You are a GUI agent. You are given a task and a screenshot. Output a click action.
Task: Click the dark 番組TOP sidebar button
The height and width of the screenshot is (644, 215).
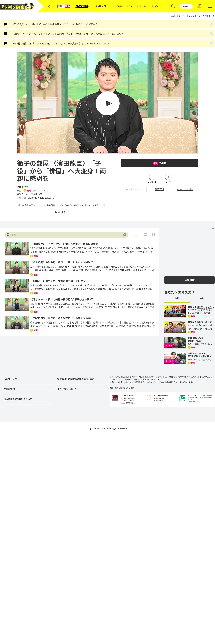click(190, 280)
